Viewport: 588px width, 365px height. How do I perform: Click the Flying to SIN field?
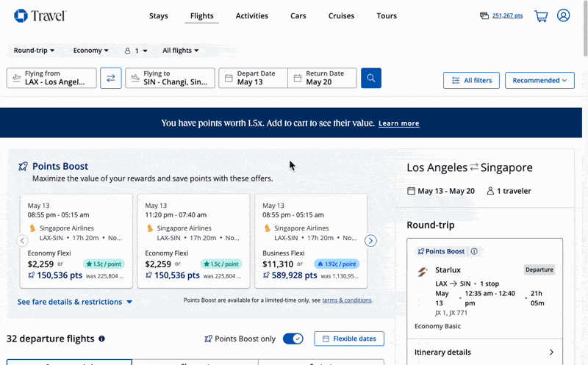[x=170, y=78]
